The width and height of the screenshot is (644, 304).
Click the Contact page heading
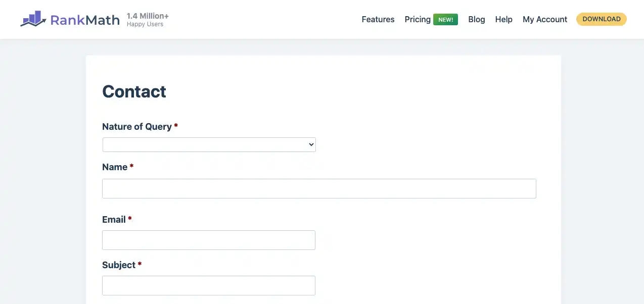click(134, 91)
